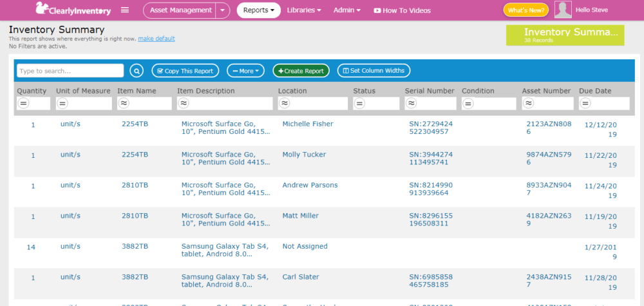Click Set Column Widths button
The width and height of the screenshot is (644, 306).
click(374, 71)
